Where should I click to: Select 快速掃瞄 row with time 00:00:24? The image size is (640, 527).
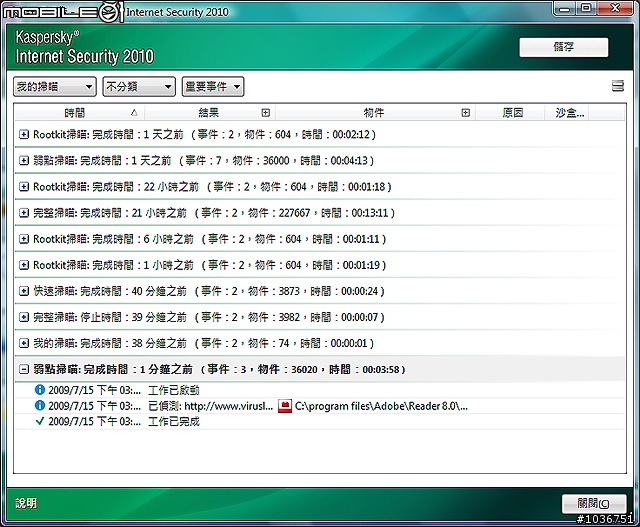320,291
